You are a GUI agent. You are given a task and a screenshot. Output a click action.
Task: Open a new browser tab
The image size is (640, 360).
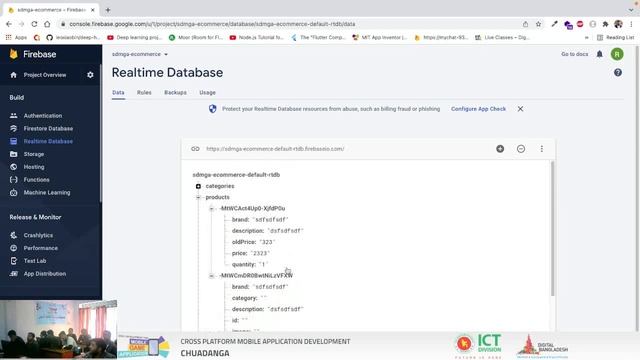108,10
